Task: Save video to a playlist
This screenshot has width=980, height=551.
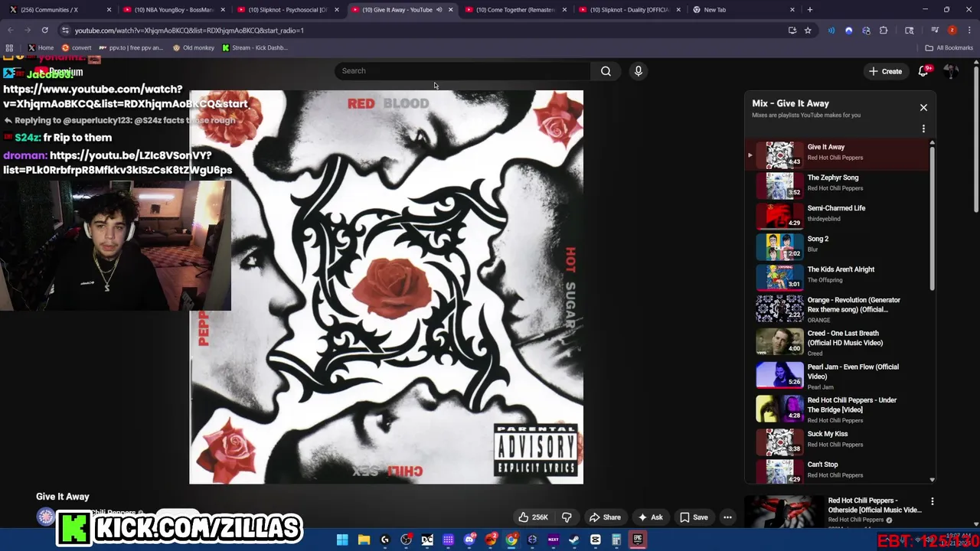Action: pos(694,517)
